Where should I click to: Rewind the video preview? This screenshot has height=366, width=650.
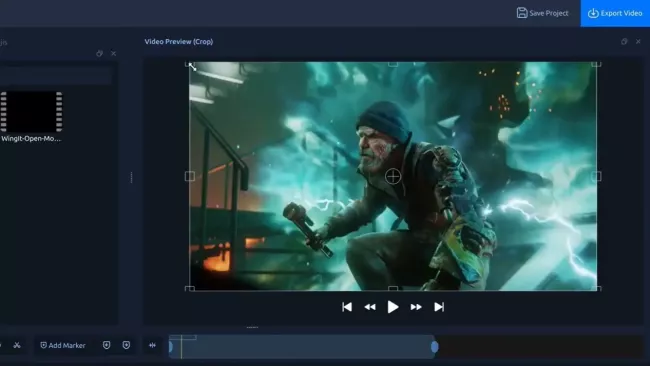coord(370,307)
